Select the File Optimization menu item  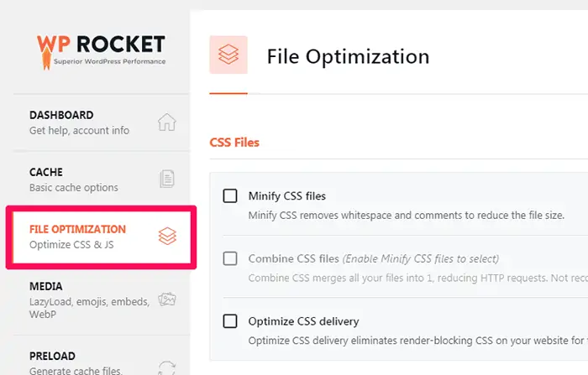click(77, 229)
